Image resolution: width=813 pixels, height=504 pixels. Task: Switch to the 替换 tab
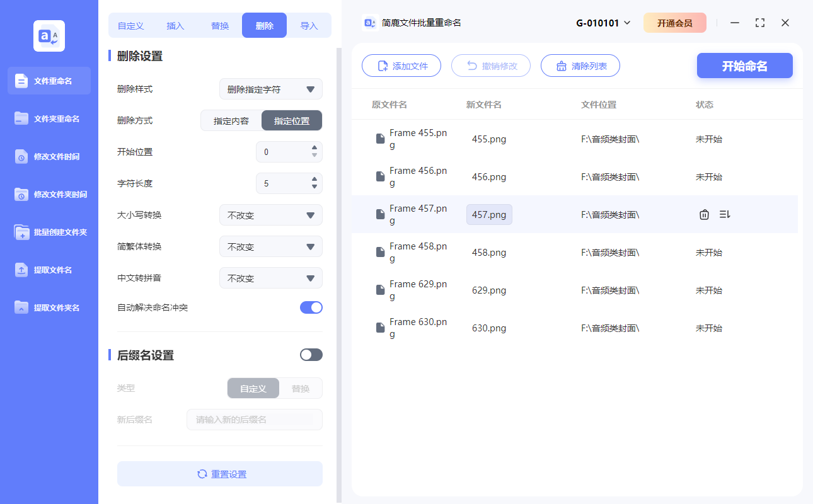point(219,25)
